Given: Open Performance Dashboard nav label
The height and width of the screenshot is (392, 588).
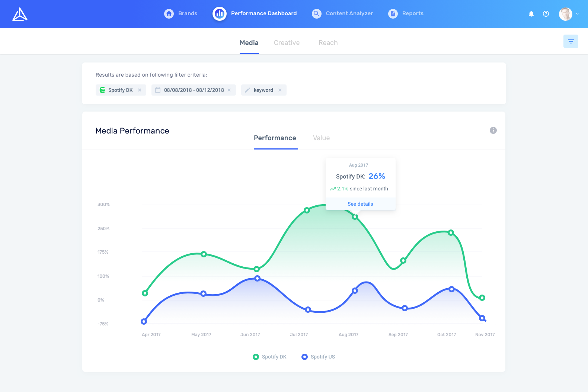Looking at the screenshot, I should [264, 13].
